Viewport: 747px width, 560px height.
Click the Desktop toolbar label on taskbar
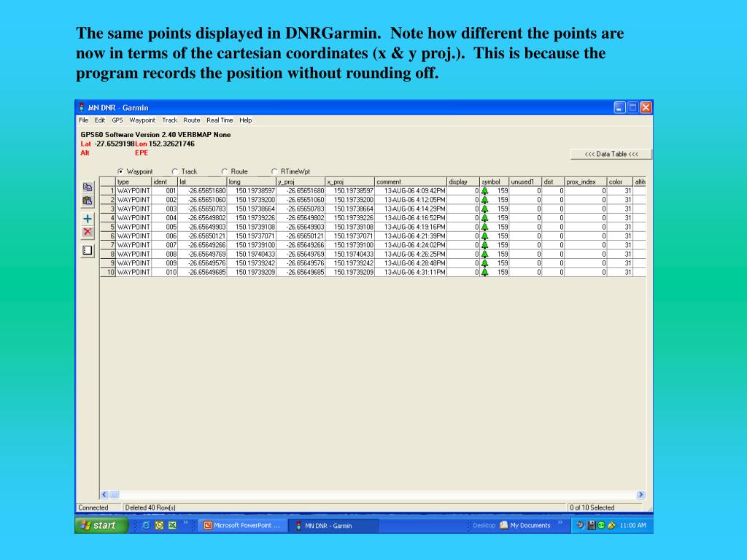click(484, 525)
